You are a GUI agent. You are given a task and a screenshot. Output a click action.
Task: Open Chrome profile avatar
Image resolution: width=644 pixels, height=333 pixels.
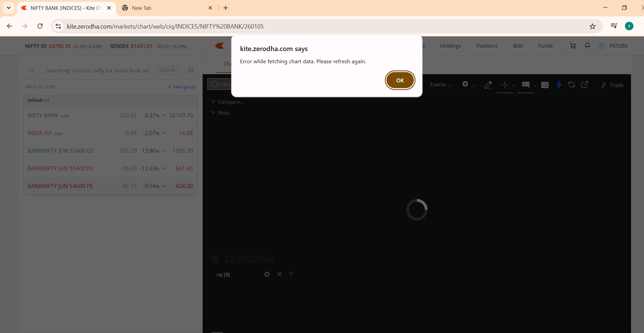(x=629, y=26)
